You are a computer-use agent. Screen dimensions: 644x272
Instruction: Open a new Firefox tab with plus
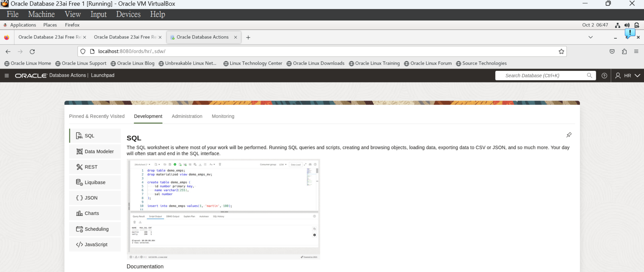tap(248, 37)
